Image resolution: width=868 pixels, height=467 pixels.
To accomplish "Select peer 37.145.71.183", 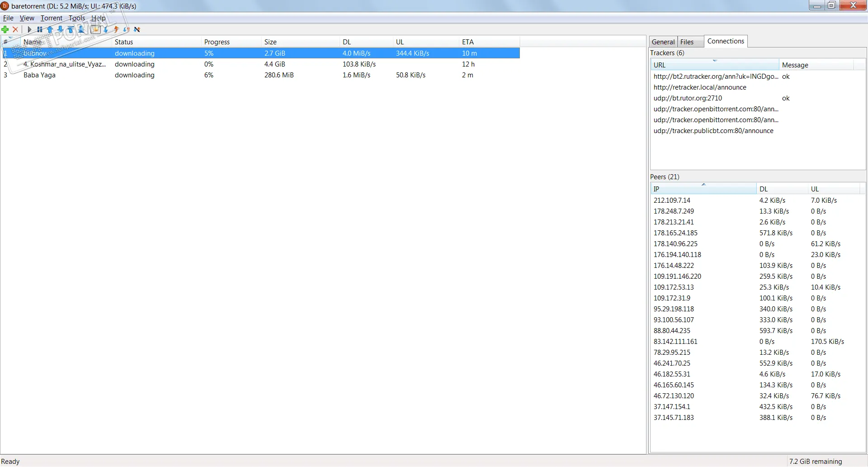I will coord(755,417).
